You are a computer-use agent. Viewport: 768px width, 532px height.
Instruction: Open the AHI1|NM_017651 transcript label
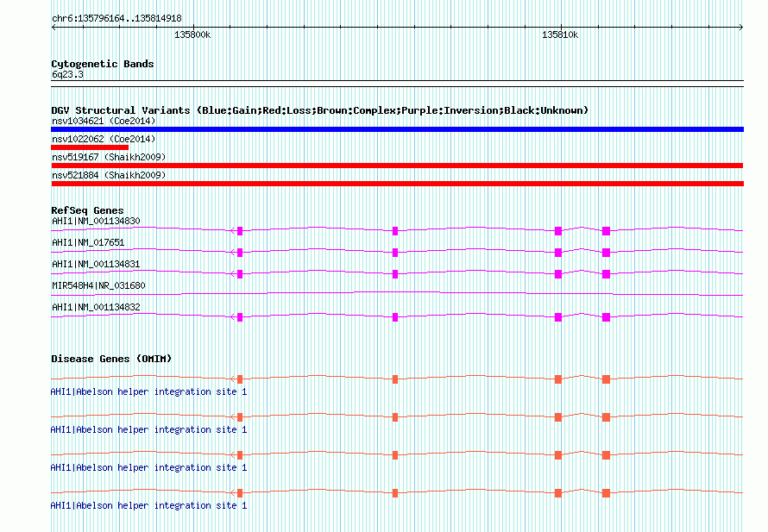(x=88, y=243)
